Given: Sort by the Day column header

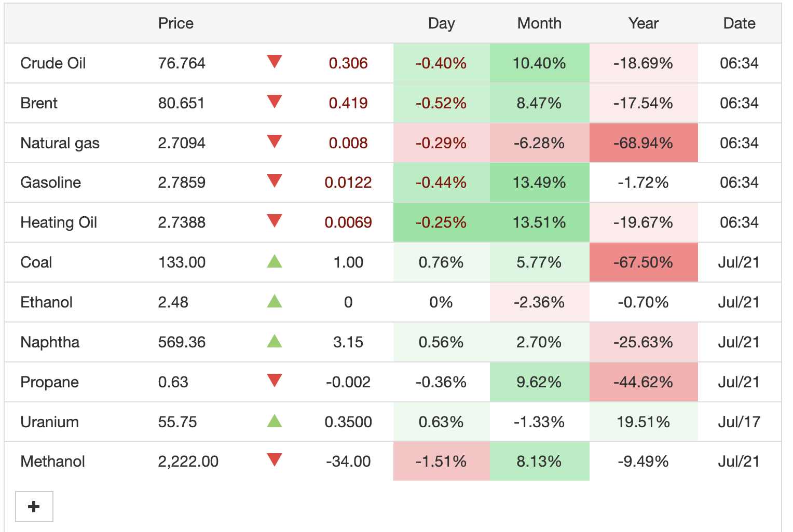Looking at the screenshot, I should [x=442, y=23].
